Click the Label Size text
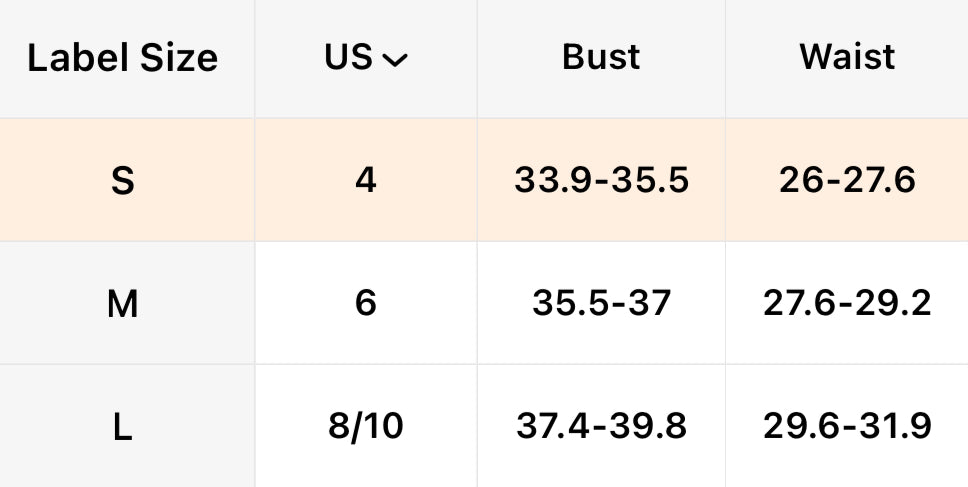This screenshot has width=968, height=487. (122, 58)
